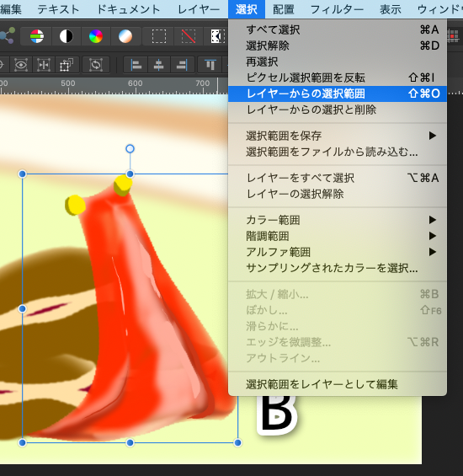
Task: Open the 表示 menu
Action: (x=390, y=9)
